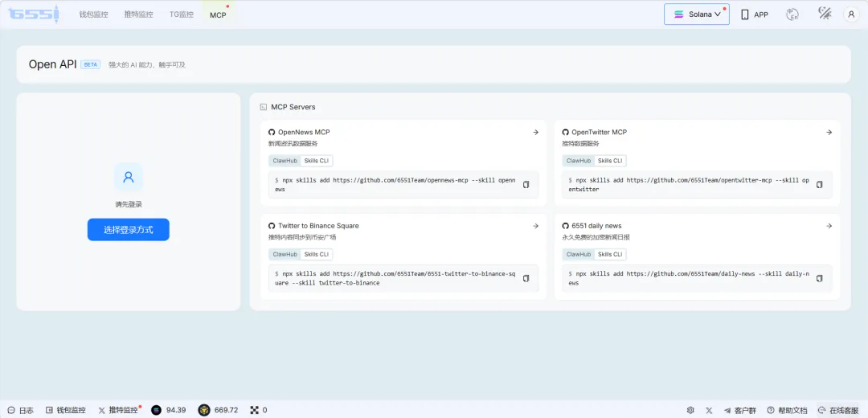This screenshot has height=418, width=868.
Task: Click the BETA badge next to Open API
Action: [90, 65]
